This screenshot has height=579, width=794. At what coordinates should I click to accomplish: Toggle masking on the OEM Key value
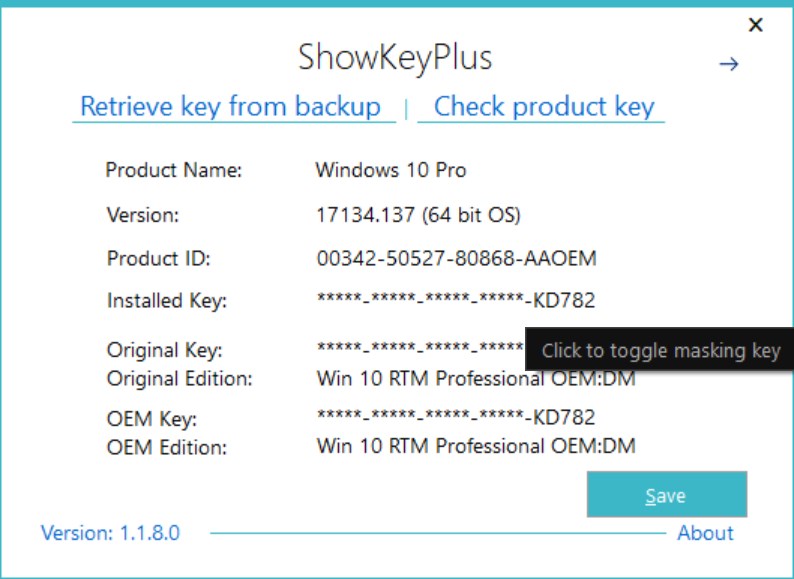pyautogui.click(x=456, y=417)
